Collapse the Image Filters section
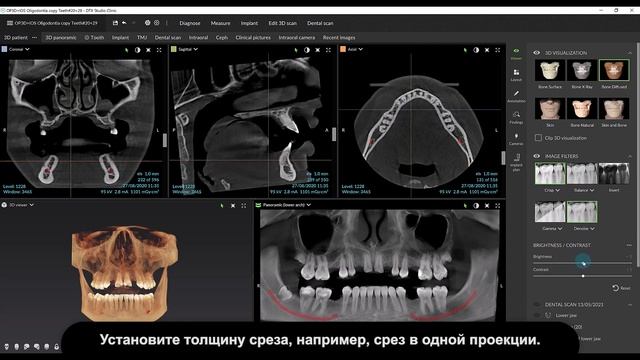 click(630, 156)
